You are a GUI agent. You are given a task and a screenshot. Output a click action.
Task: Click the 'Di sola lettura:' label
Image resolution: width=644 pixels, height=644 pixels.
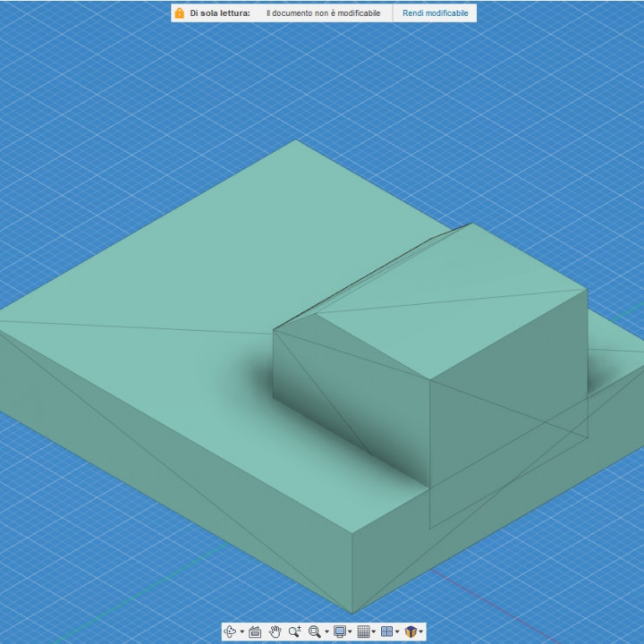tap(219, 13)
